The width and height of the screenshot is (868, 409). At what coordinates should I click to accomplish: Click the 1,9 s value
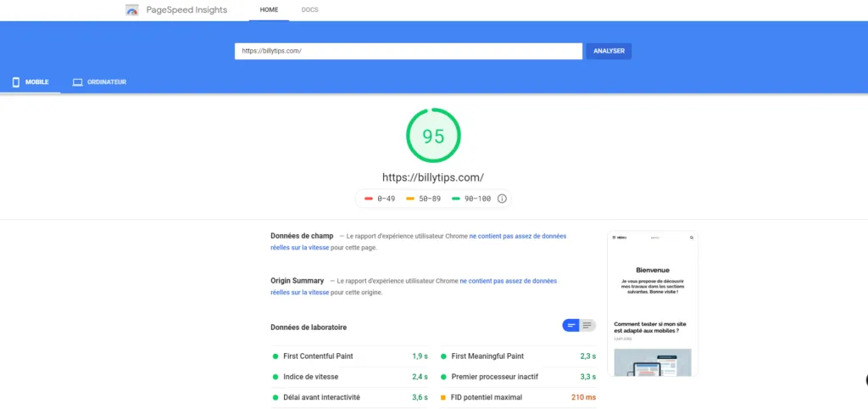(x=420, y=356)
